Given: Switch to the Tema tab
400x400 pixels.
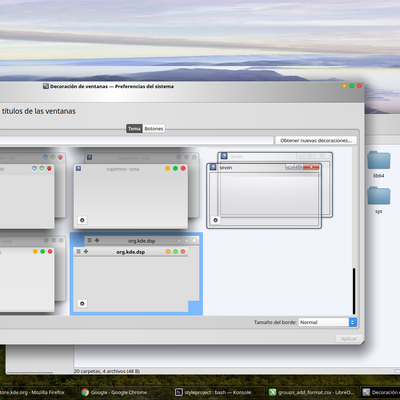Looking at the screenshot, I should point(134,129).
